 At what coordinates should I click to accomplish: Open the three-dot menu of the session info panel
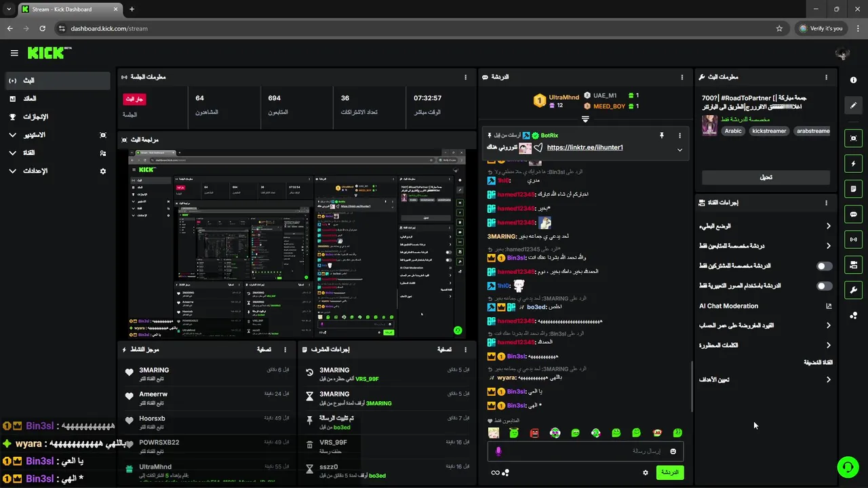click(465, 77)
